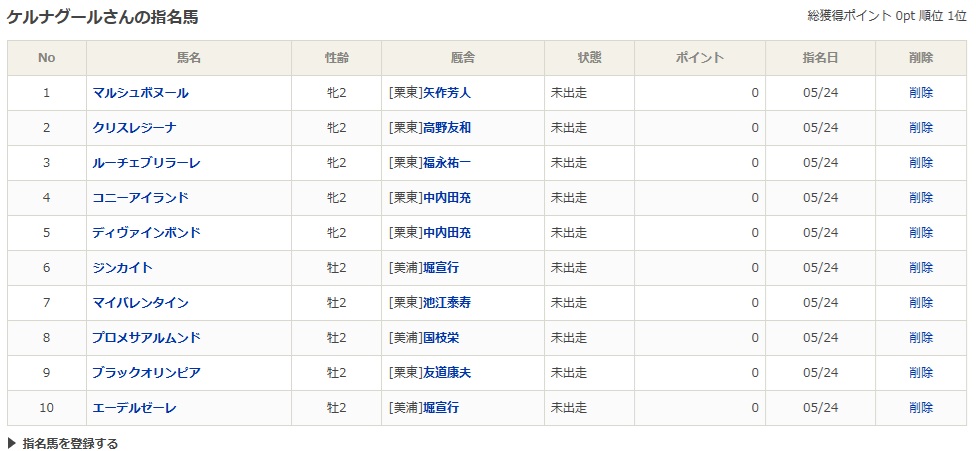Open horse ディヴァインボンド link

click(146, 233)
